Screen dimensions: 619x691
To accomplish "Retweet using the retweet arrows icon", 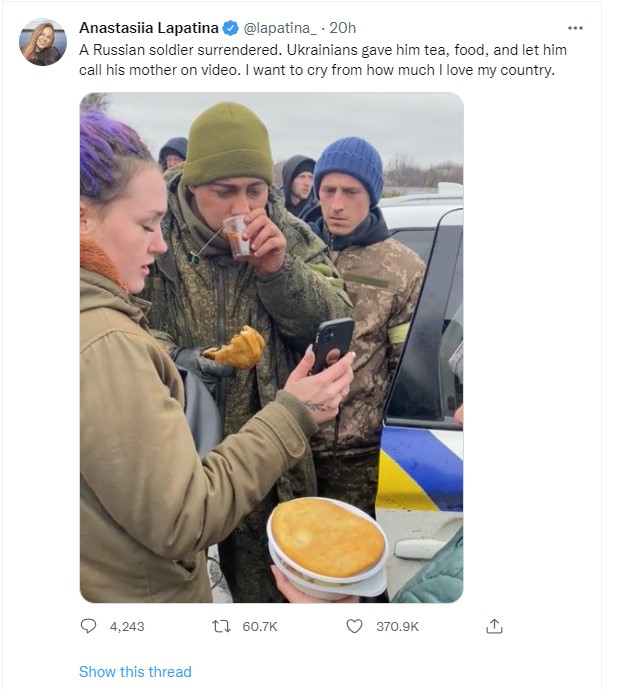I will (221, 626).
